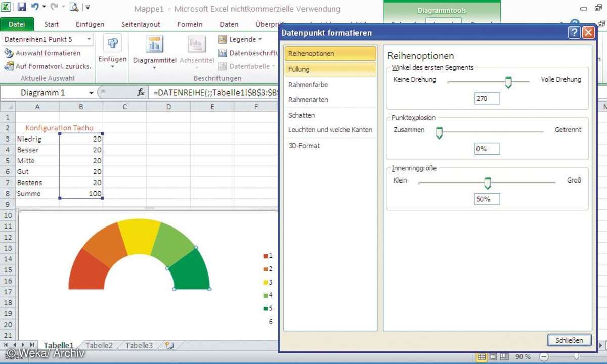Click the Summe value 100 cell

coord(81,194)
